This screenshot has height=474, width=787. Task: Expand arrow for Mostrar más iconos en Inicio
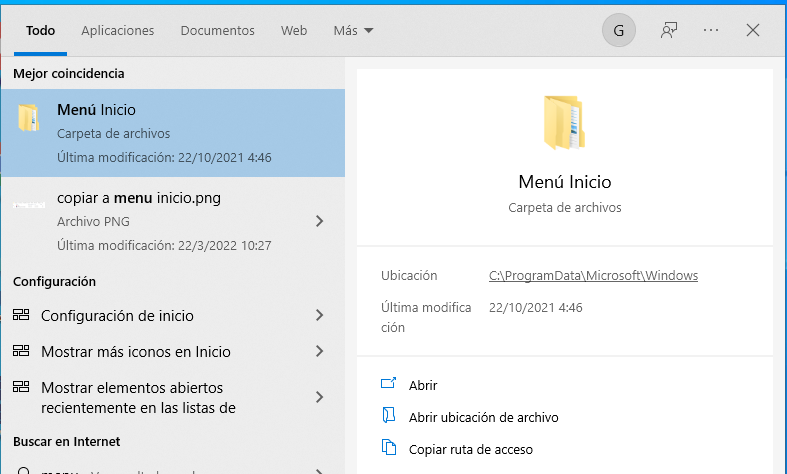pyautogui.click(x=319, y=351)
